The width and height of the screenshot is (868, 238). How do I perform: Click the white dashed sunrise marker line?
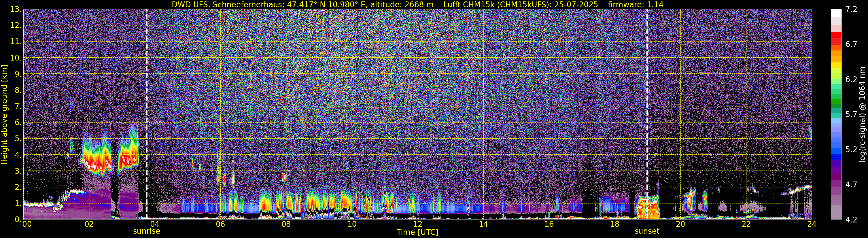click(147, 114)
